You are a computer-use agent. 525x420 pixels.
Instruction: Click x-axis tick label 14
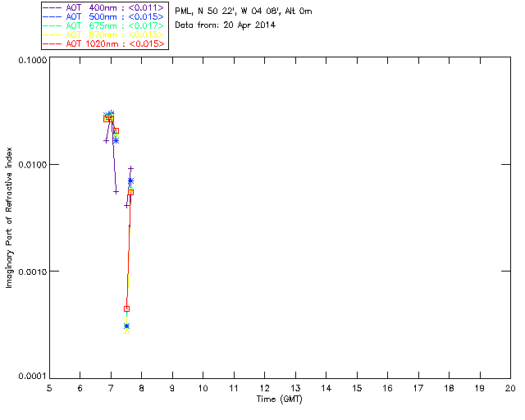(x=326, y=388)
